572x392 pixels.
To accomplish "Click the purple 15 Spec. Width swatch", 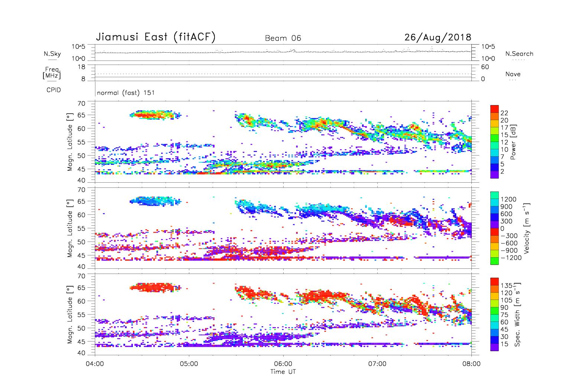I will point(494,347).
